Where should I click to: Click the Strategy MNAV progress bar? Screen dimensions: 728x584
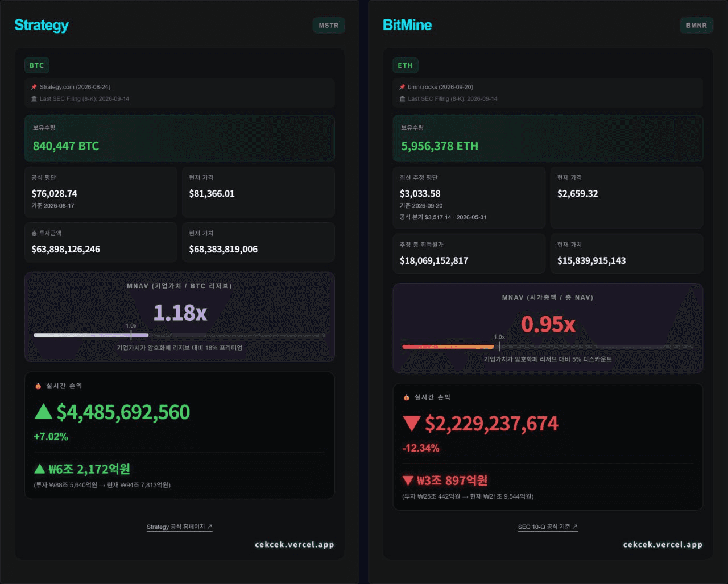click(180, 336)
